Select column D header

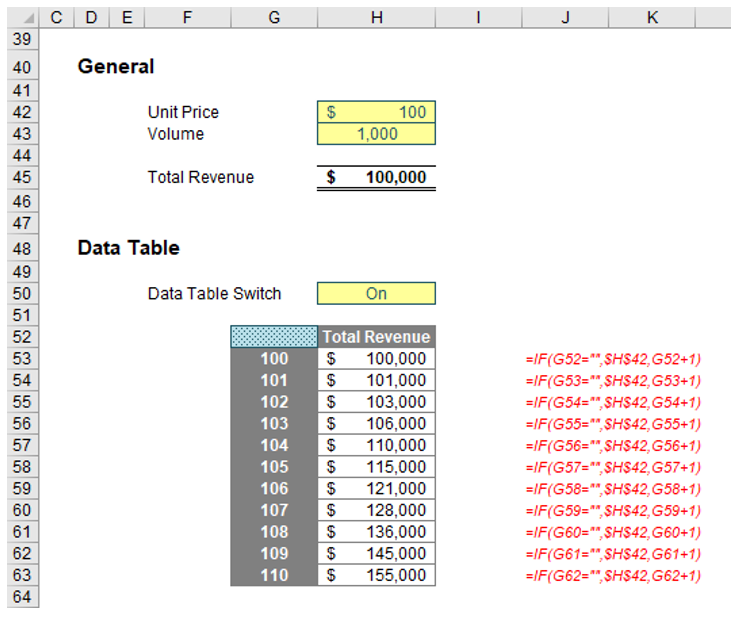tap(91, 17)
